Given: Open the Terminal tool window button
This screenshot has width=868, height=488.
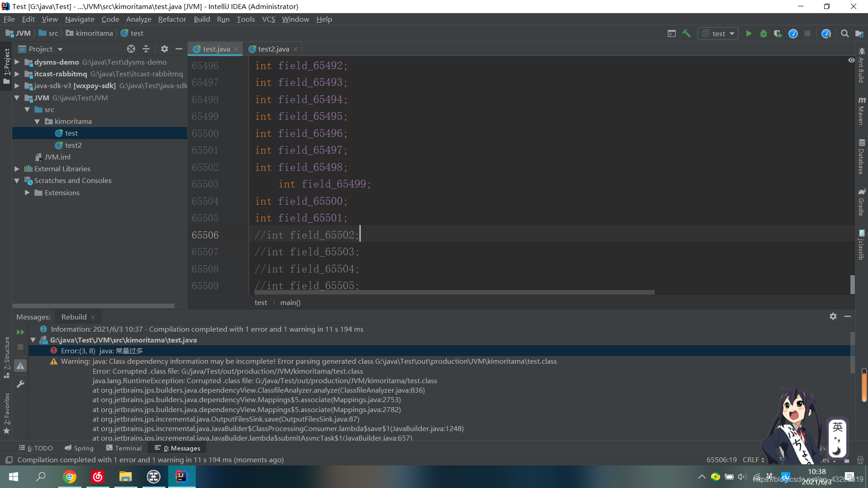Looking at the screenshot, I should point(124,448).
